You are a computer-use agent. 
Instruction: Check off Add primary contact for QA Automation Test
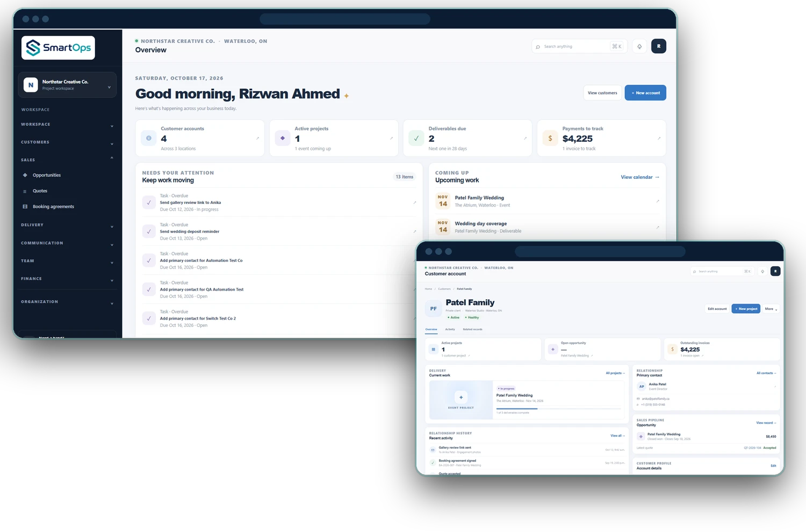coord(149,289)
